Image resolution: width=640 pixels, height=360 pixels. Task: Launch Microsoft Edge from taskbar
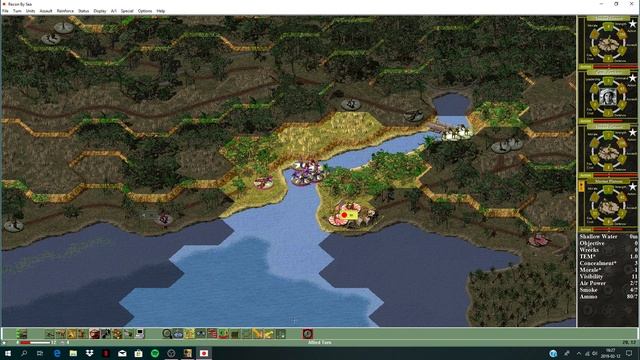(57, 353)
